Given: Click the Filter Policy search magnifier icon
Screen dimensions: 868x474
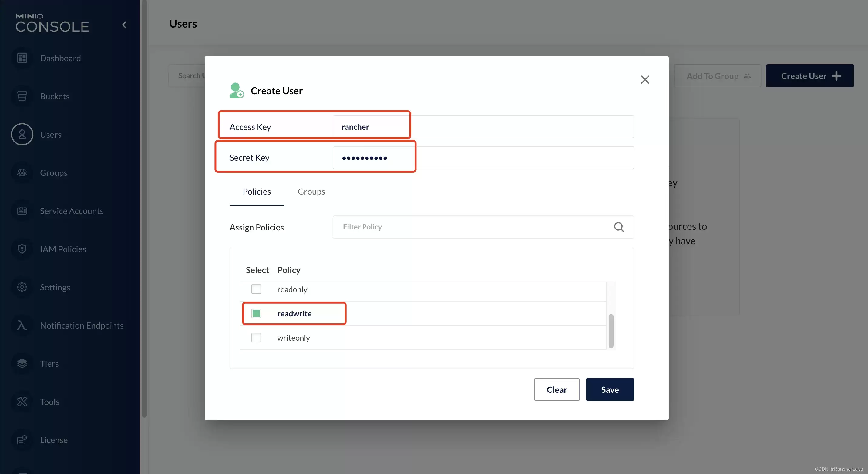Looking at the screenshot, I should coord(619,227).
